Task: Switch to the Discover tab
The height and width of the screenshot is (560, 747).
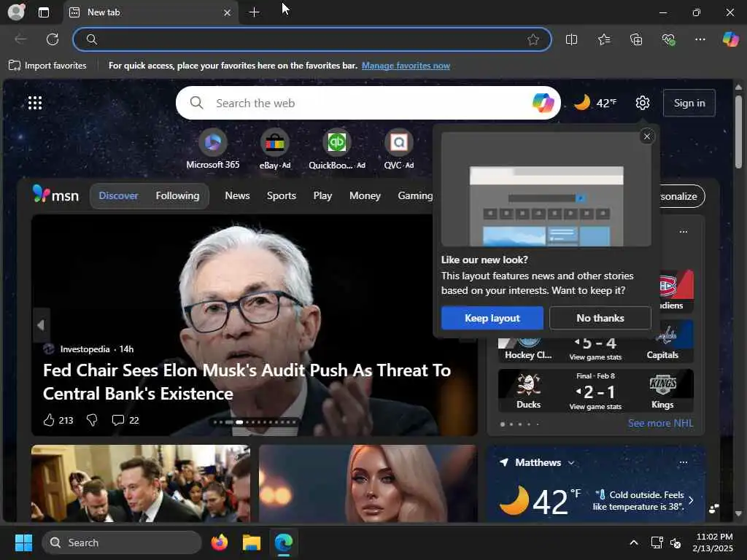Action: pyautogui.click(x=118, y=195)
